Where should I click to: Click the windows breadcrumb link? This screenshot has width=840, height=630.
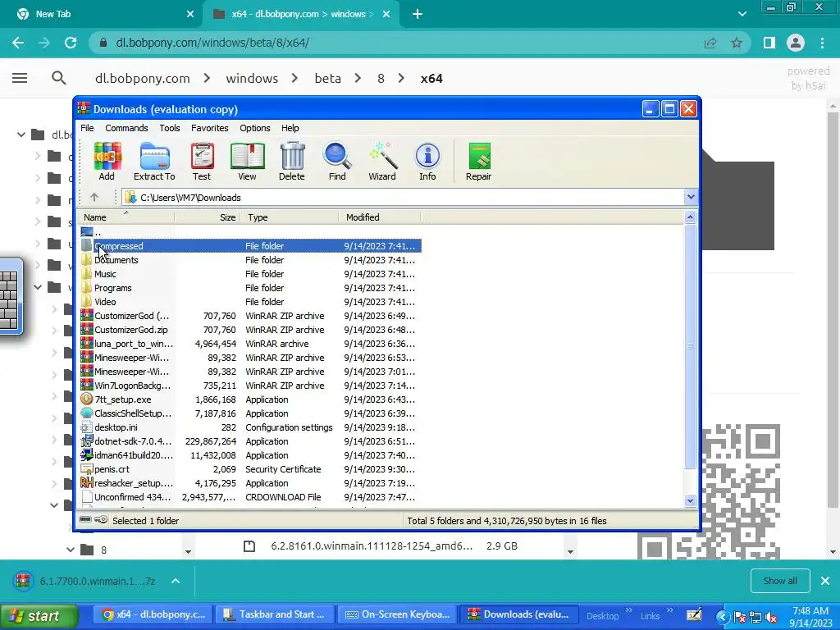[x=252, y=78]
